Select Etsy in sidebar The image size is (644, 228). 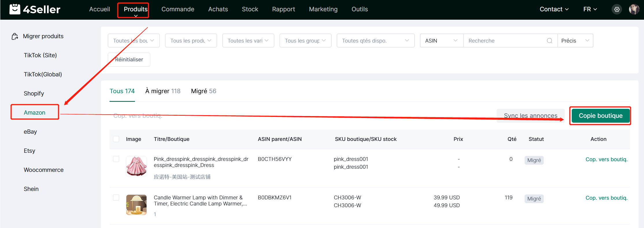click(x=29, y=151)
